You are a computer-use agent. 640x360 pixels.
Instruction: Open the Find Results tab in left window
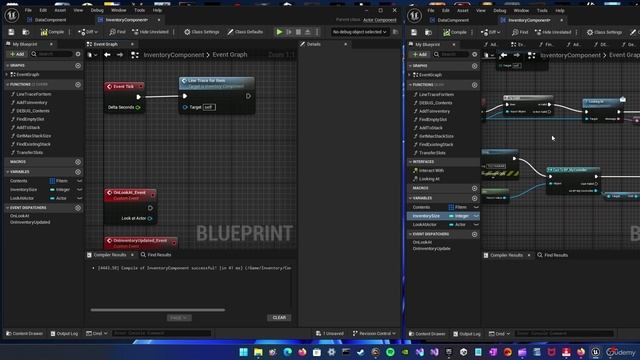pyautogui.click(x=156, y=255)
